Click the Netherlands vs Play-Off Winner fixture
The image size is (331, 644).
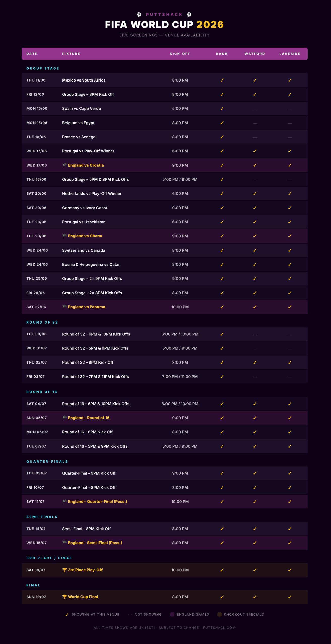(92, 193)
